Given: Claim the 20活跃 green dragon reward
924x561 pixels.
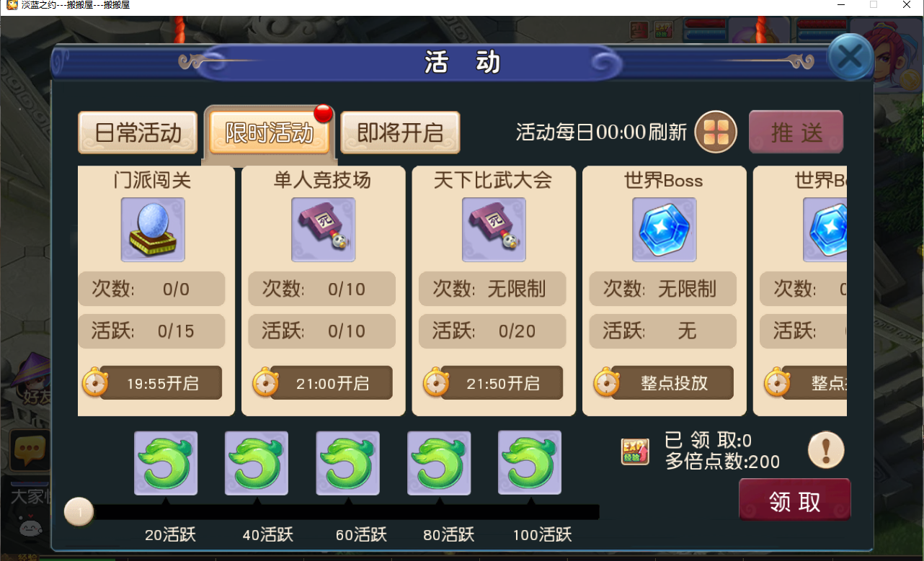Looking at the screenshot, I should coord(166,464).
